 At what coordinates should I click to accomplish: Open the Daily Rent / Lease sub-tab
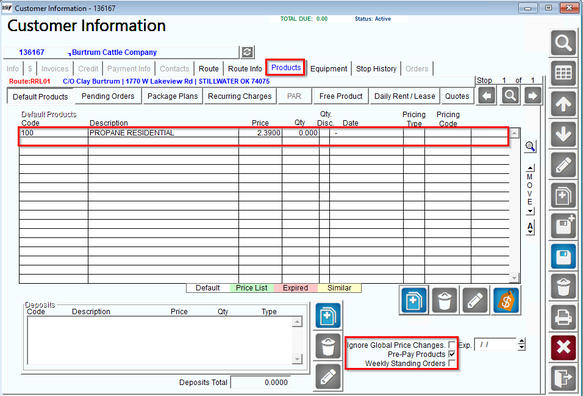[405, 96]
